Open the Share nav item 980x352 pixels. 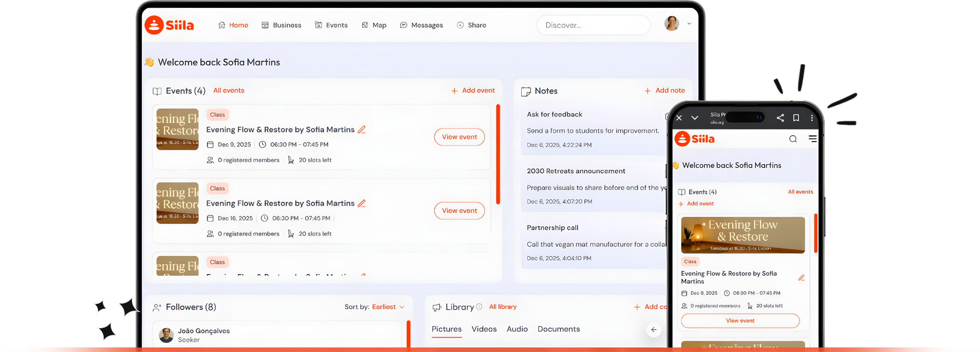(x=471, y=25)
